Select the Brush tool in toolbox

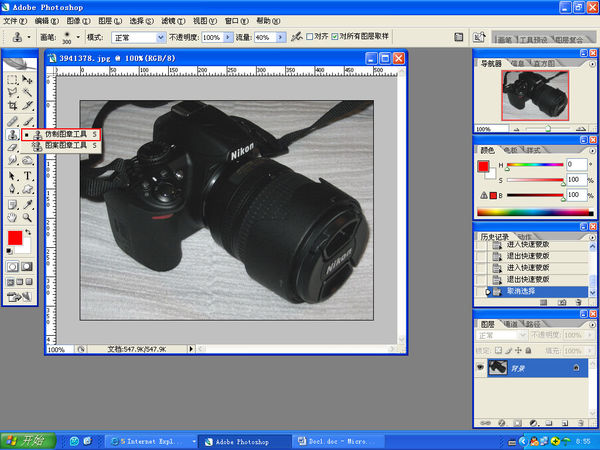click(x=27, y=122)
